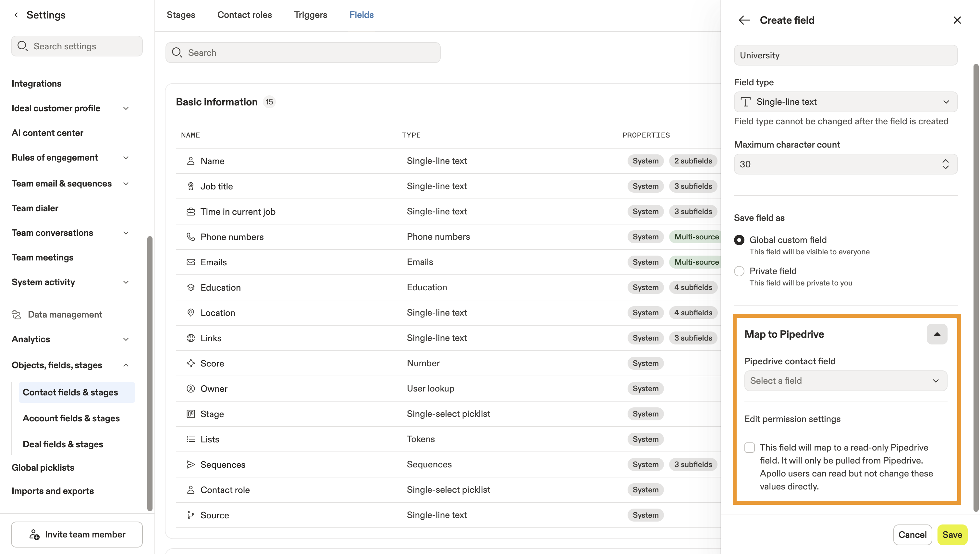Click the Save button
Viewport: 980px width, 554px height.
(x=952, y=535)
